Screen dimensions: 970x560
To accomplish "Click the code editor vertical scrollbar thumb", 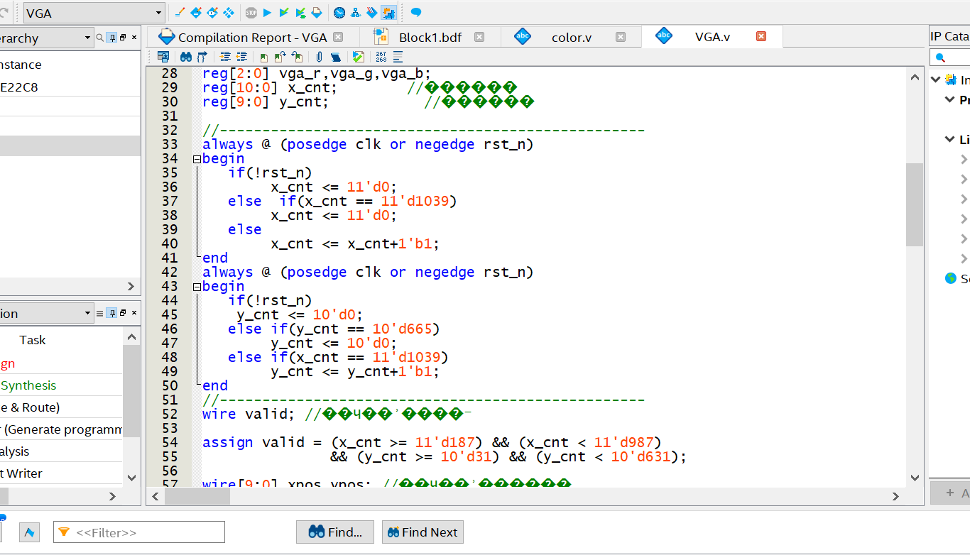I will pyautogui.click(x=915, y=204).
